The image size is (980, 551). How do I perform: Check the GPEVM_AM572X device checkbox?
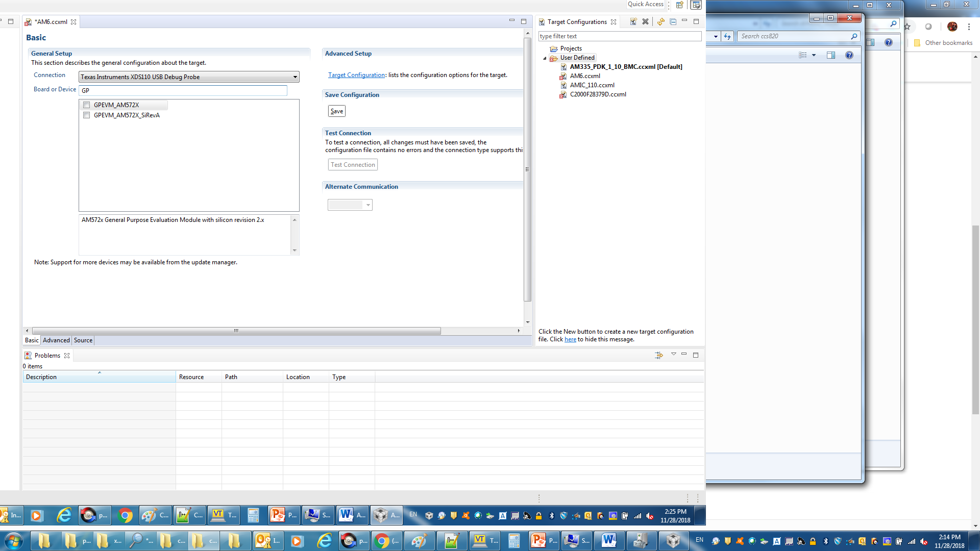point(87,105)
